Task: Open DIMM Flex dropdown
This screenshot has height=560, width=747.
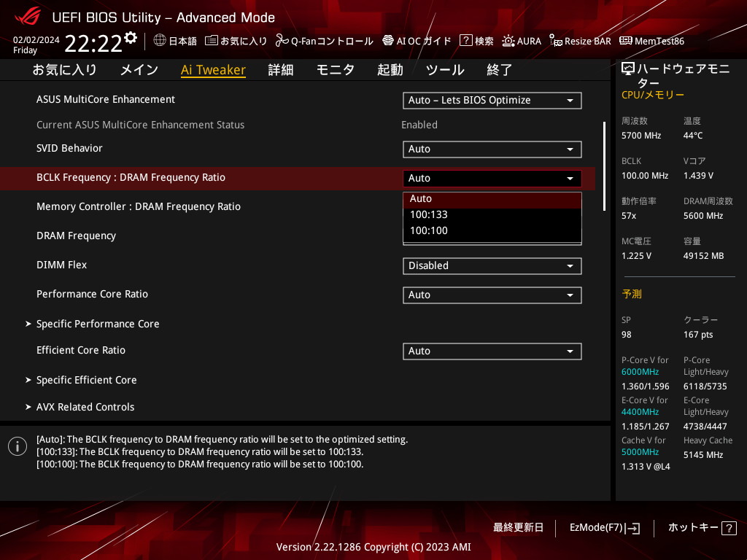Action: [492, 265]
